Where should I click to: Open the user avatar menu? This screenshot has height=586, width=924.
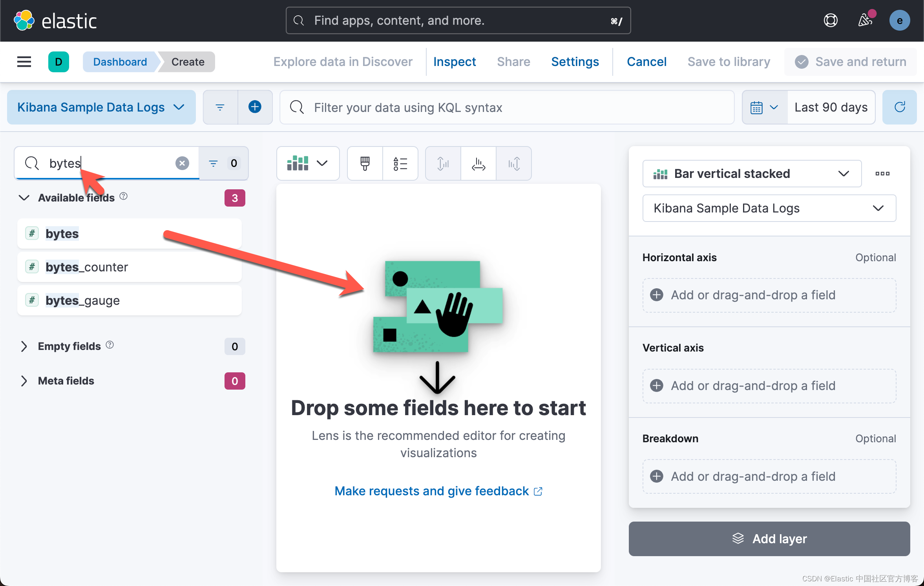pos(900,20)
